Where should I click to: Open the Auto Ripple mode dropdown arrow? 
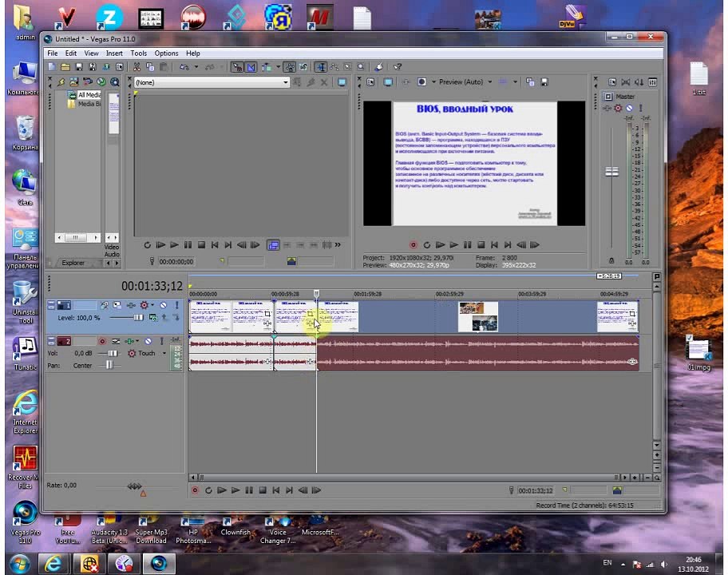pos(278,67)
